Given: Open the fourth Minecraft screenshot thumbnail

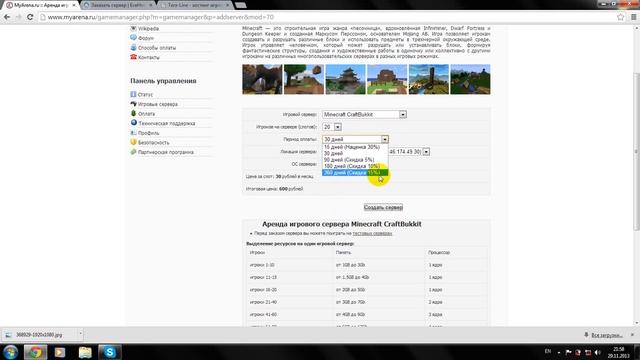Looking at the screenshot, I should [387, 79].
